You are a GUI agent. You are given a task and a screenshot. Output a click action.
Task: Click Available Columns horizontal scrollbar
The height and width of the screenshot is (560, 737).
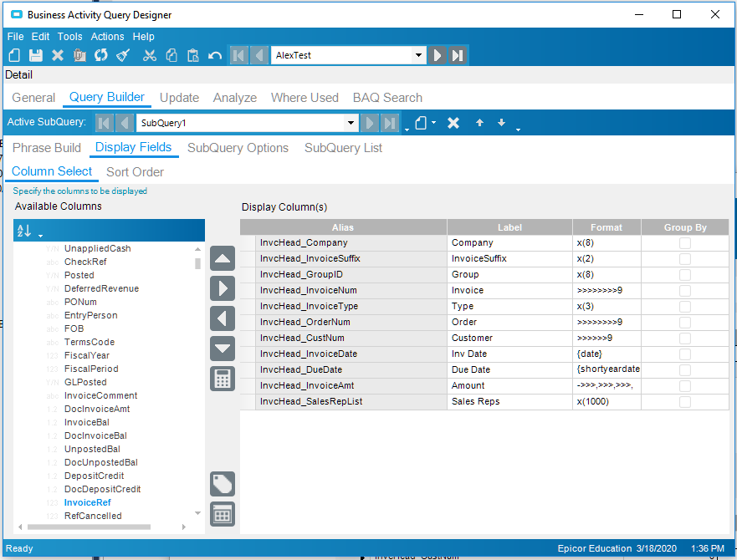click(89, 527)
